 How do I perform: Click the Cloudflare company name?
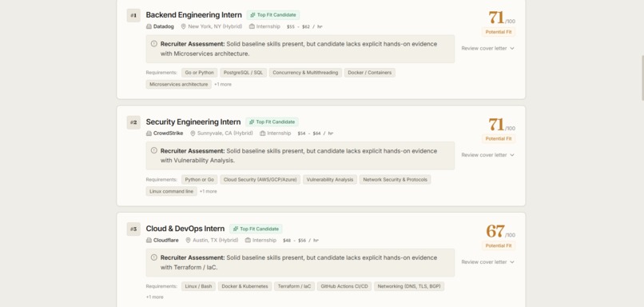click(x=166, y=240)
